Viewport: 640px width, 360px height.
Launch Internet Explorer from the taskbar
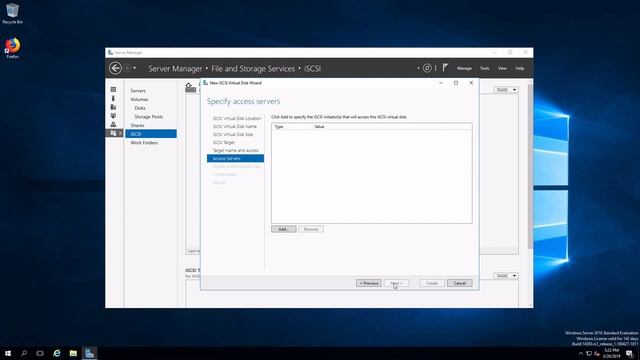(x=57, y=353)
